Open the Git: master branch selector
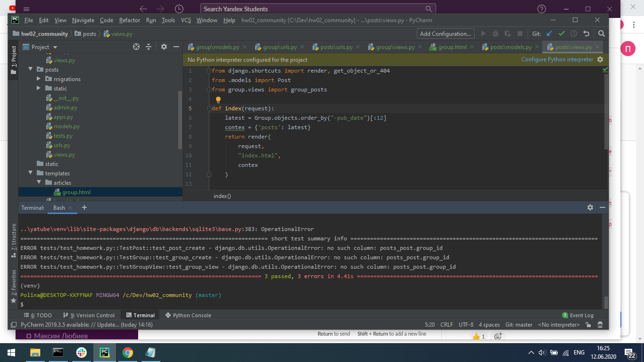Image resolution: width=644 pixels, height=362 pixels. coord(519,325)
